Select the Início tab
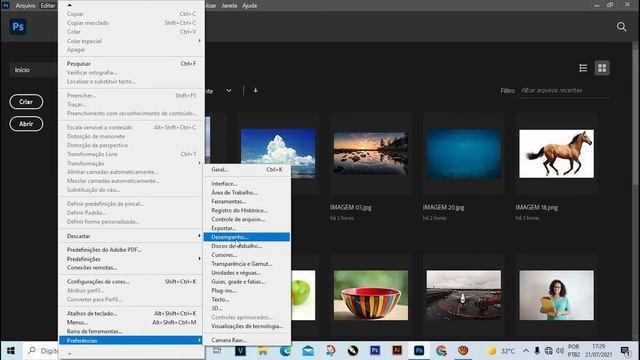The width and height of the screenshot is (640, 360). coord(33,70)
